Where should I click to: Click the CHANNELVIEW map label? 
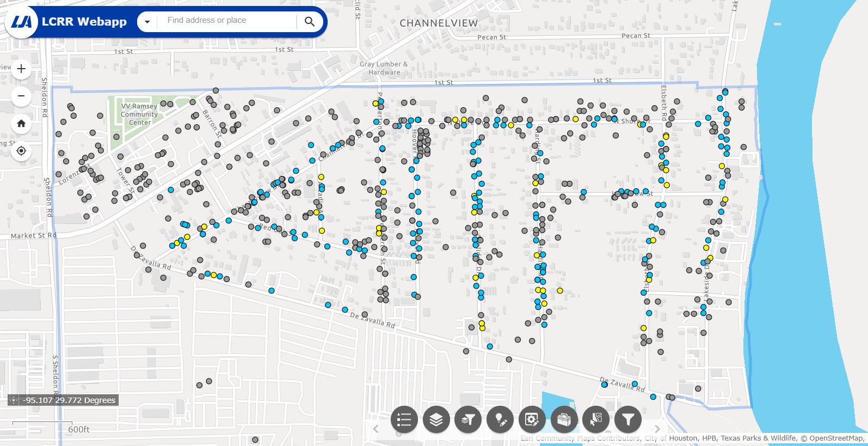tap(439, 23)
